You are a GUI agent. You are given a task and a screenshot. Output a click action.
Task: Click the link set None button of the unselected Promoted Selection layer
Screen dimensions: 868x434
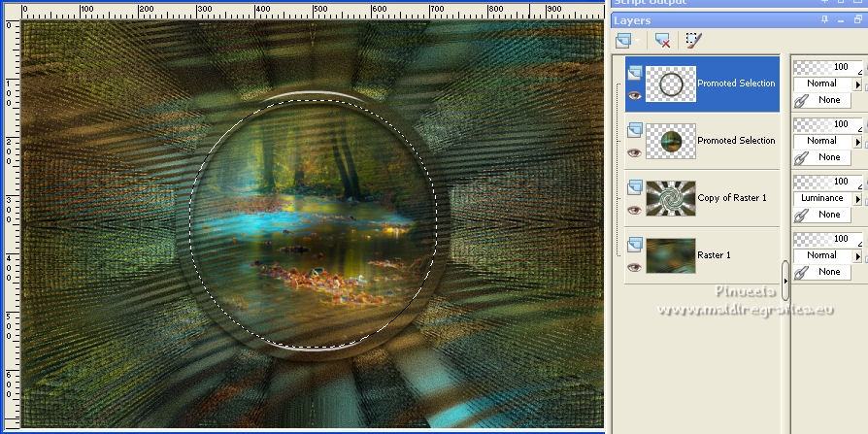point(822,157)
